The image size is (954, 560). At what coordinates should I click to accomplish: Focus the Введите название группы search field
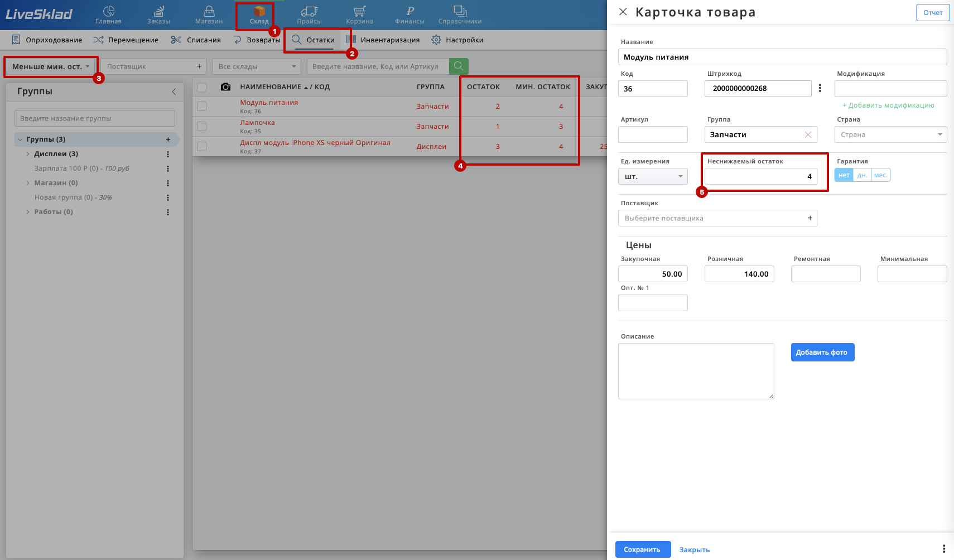click(95, 118)
